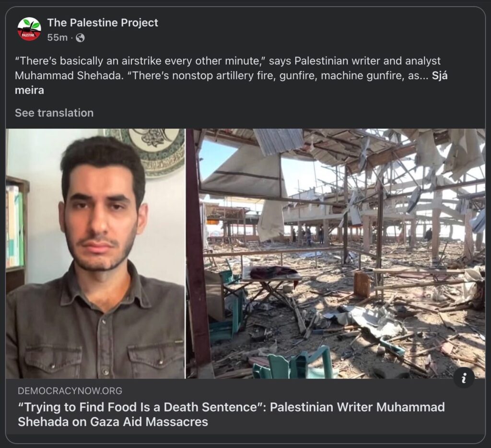This screenshot has height=448, width=491.
Task: Open the link info icon on image
Action: pyautogui.click(x=464, y=377)
